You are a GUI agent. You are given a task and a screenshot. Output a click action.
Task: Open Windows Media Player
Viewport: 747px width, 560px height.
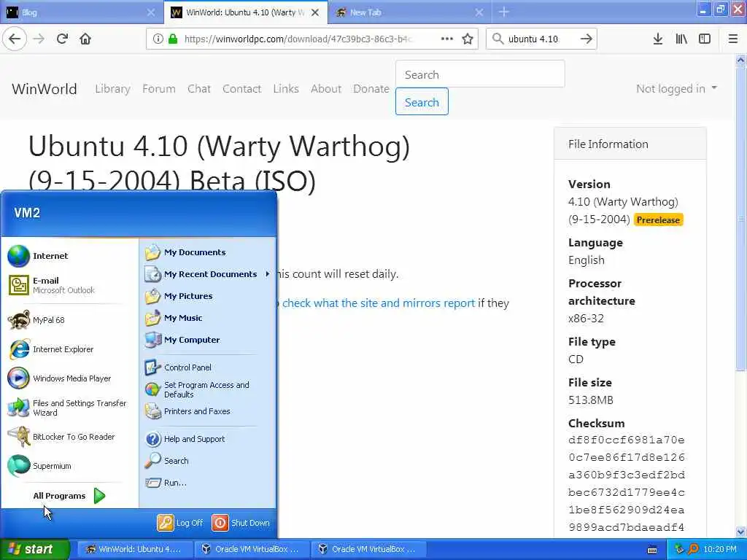tap(69, 378)
